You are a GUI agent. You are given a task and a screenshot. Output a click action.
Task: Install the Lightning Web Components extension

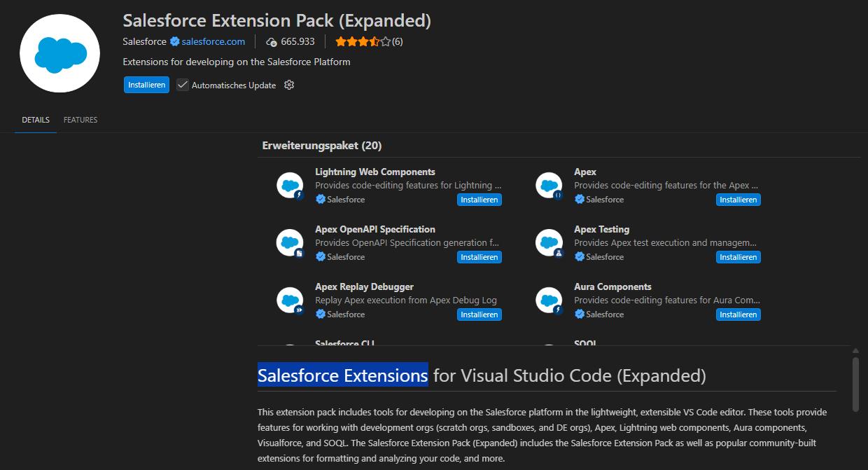click(479, 200)
